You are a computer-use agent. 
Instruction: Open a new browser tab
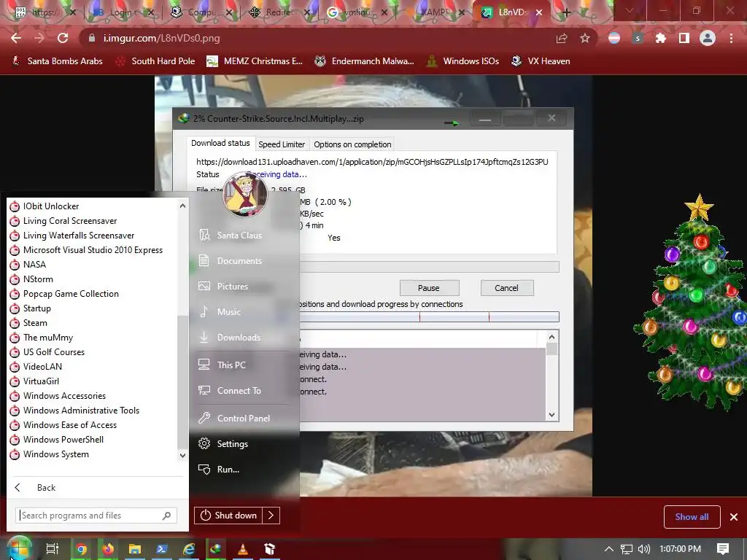pyautogui.click(x=566, y=12)
